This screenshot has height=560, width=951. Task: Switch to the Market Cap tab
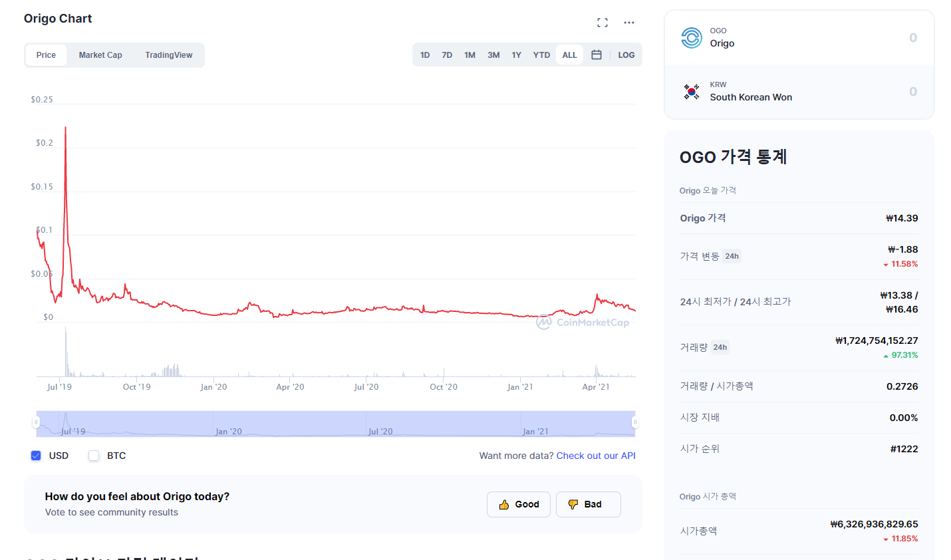(x=100, y=55)
